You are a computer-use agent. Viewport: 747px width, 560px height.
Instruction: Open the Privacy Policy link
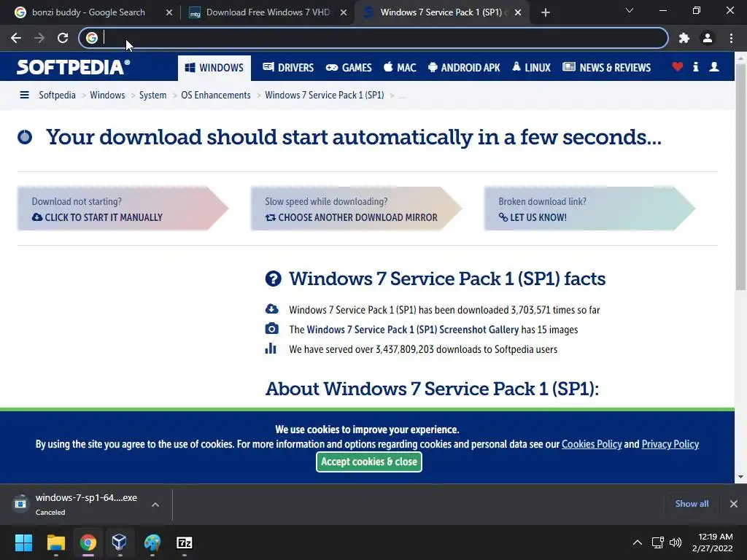tap(670, 444)
